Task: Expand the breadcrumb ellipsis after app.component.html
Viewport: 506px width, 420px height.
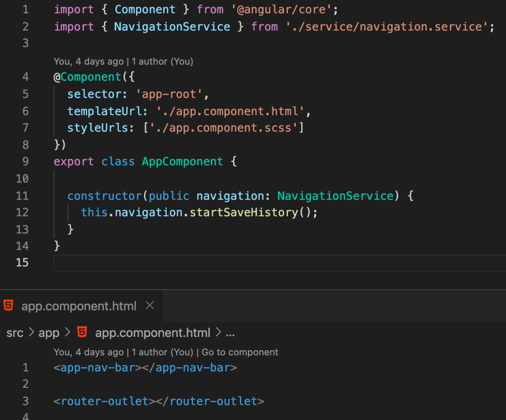Action: [230, 333]
